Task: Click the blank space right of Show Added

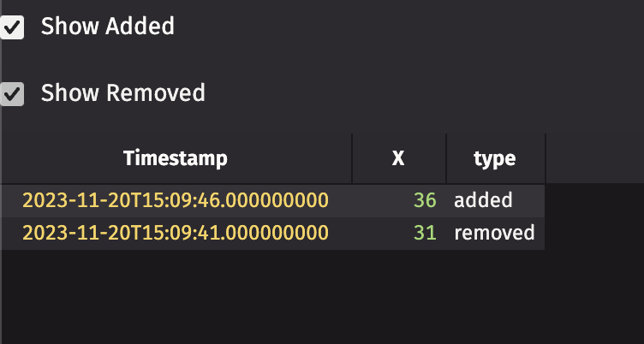Action: 411,27
